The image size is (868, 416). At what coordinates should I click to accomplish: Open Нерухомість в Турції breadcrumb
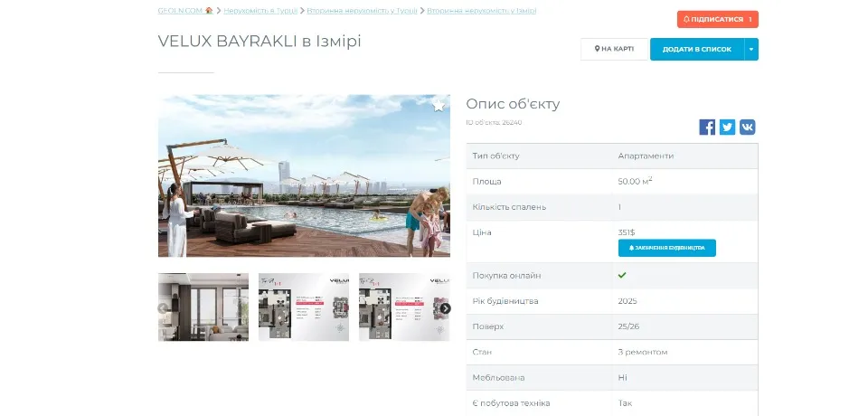coord(260,11)
